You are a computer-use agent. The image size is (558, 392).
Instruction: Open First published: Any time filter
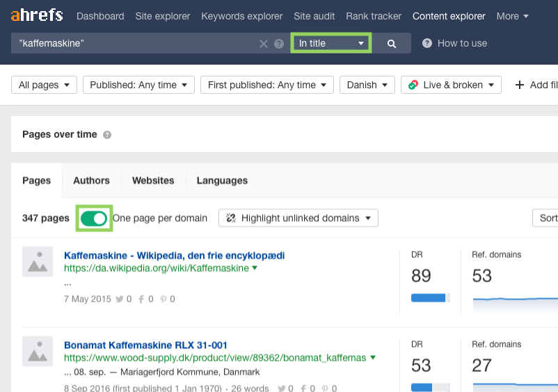pyautogui.click(x=267, y=85)
